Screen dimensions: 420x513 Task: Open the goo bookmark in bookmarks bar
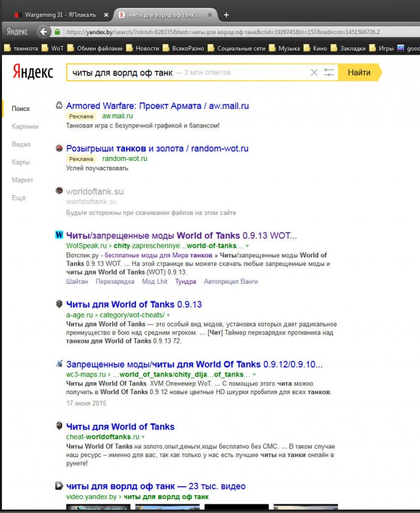408,49
